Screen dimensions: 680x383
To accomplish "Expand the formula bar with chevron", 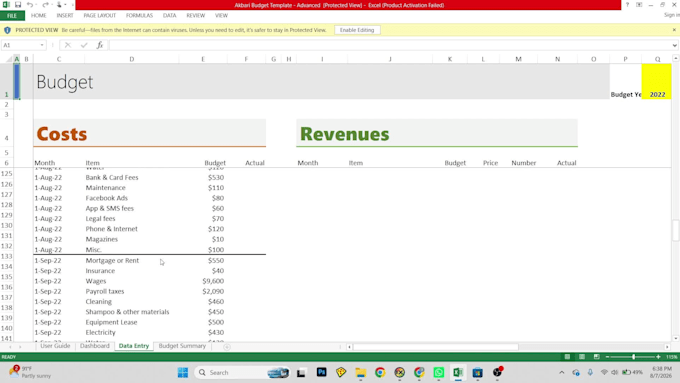I will click(x=675, y=45).
